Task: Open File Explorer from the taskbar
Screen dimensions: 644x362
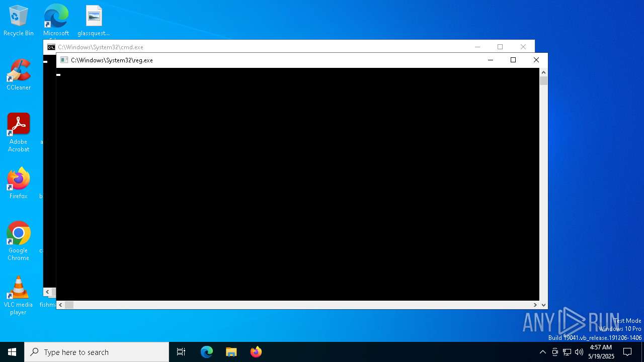Action: (x=231, y=352)
